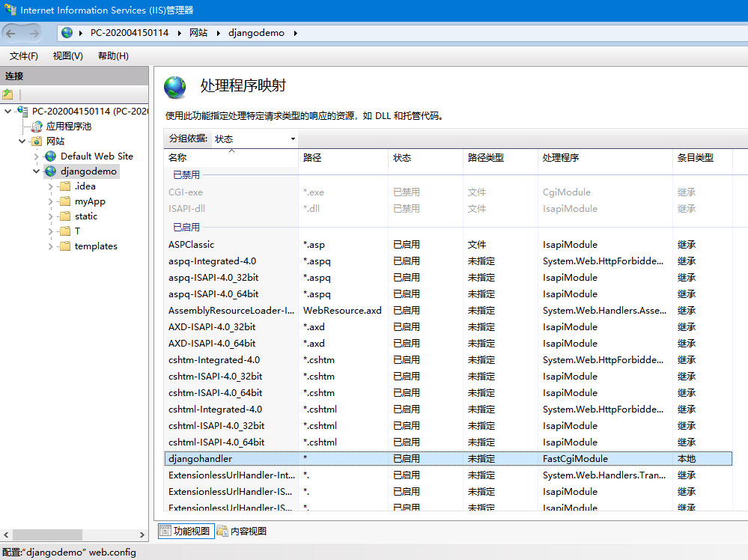Collapse the djangodemo tree node

(35, 171)
